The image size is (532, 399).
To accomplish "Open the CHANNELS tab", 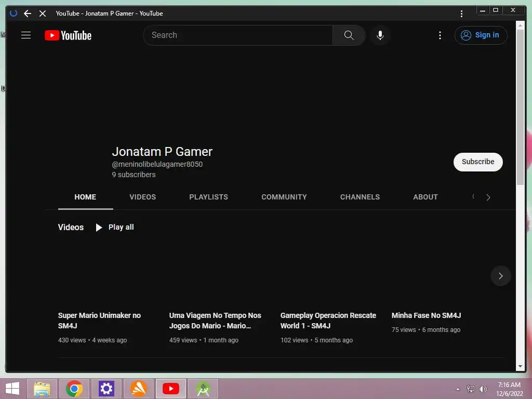I will click(x=360, y=197).
